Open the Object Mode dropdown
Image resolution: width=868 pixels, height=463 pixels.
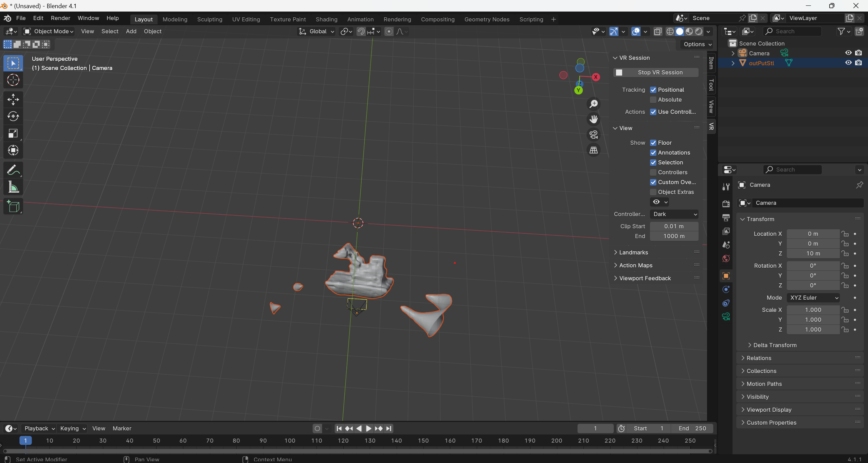48,31
